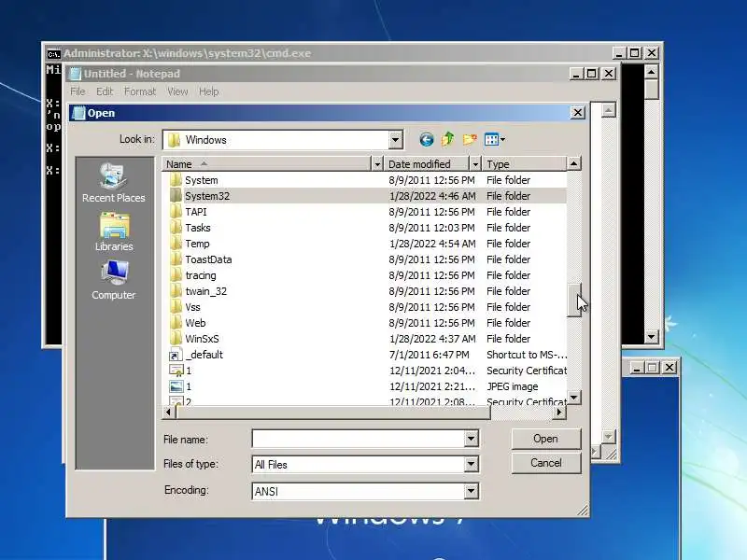Expand the File name dropdown arrow
Viewport: 747px width, 560px height.
click(472, 439)
